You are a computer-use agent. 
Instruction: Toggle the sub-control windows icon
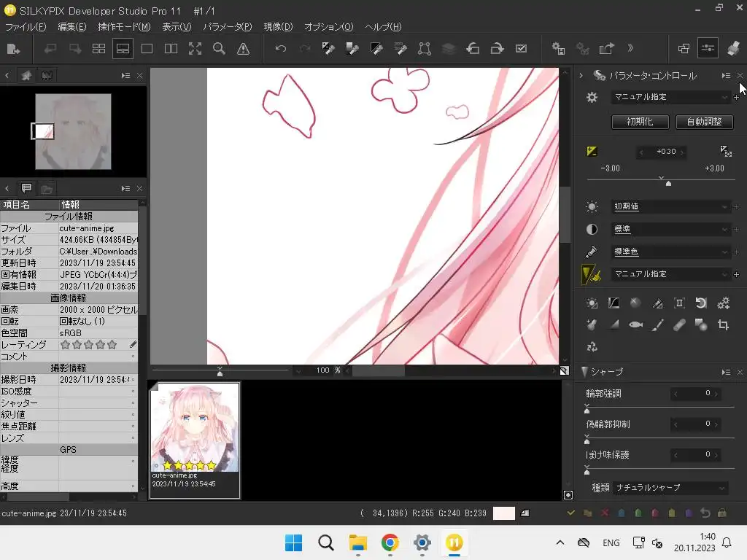(684, 49)
